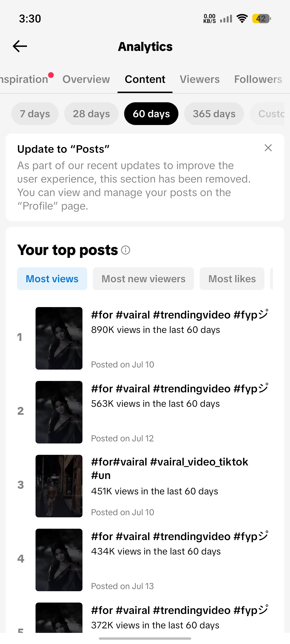Tap the Wi-Fi status icon
The height and width of the screenshot is (644, 290).
(242, 19)
